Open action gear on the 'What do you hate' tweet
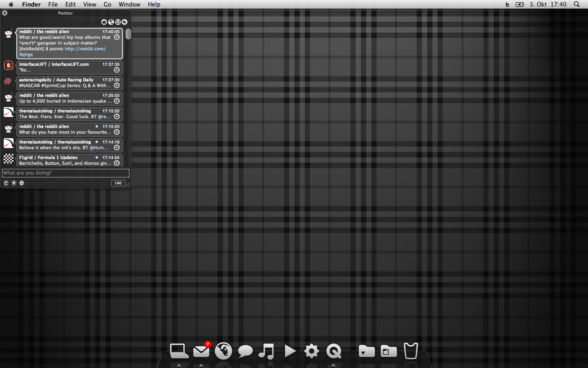Screen dimensions: 588x368 [117, 132]
